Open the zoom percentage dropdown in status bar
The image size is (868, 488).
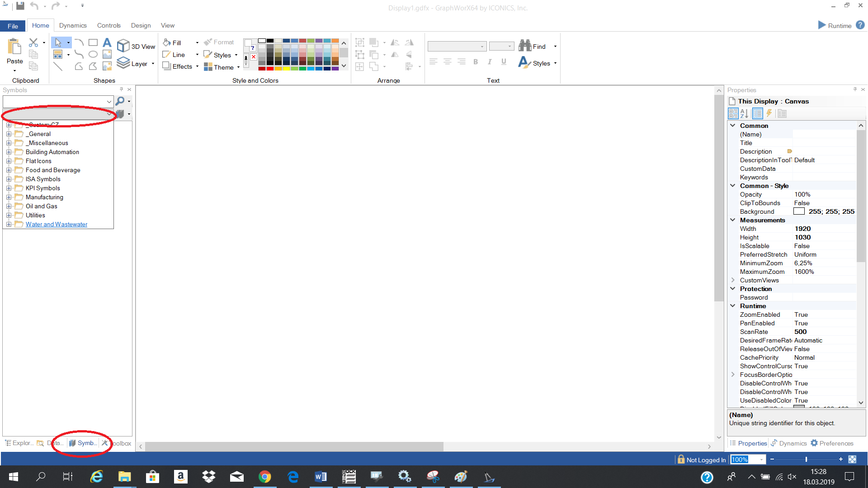pyautogui.click(x=762, y=460)
